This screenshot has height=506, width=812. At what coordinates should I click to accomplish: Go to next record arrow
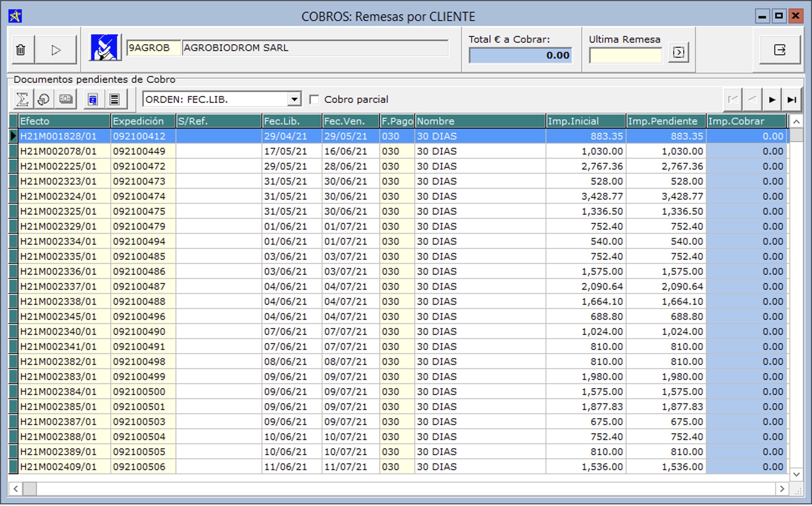click(x=772, y=99)
